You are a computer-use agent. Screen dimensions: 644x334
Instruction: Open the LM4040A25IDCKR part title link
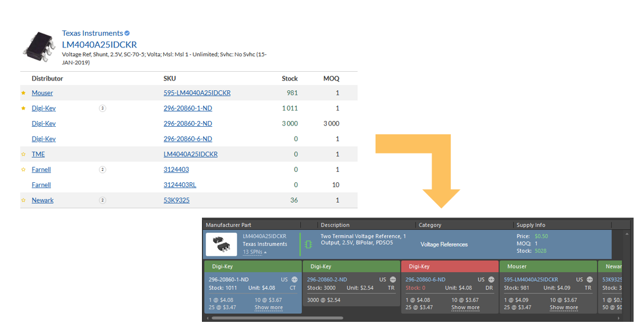click(100, 45)
